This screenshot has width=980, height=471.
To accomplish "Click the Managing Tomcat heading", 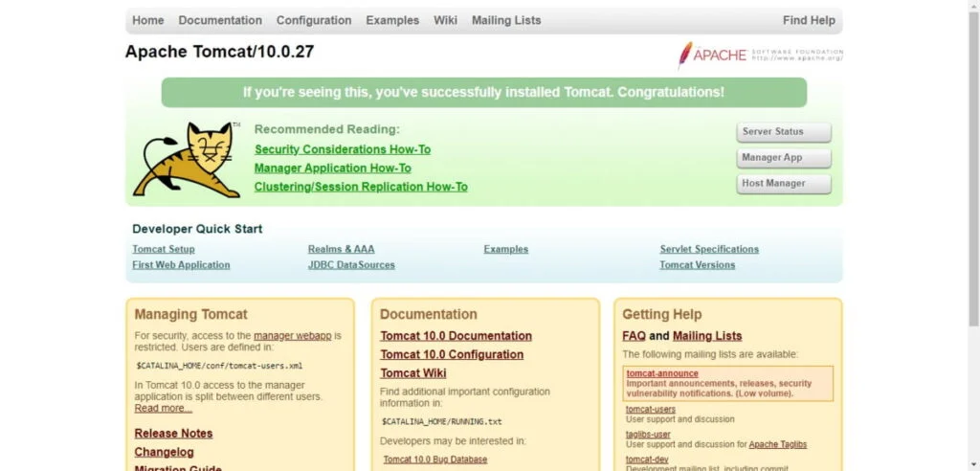I will (x=190, y=314).
